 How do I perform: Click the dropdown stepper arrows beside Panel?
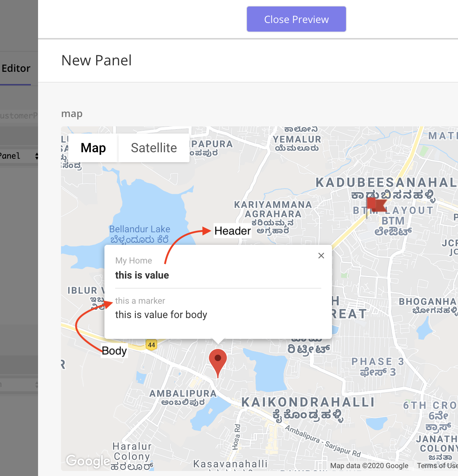36,156
